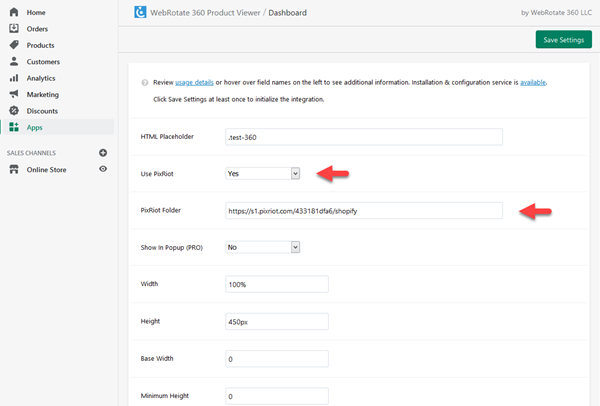
Task: Select the Discounts badge icon
Action: click(13, 111)
